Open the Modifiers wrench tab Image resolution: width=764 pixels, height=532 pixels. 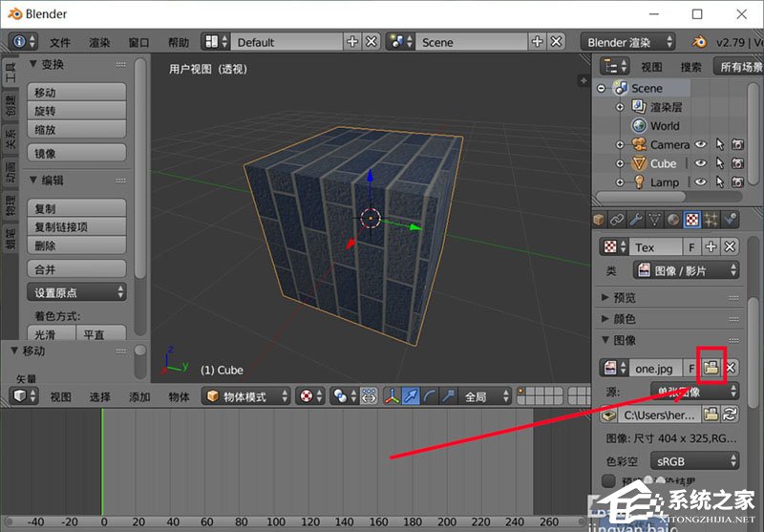tap(635, 220)
